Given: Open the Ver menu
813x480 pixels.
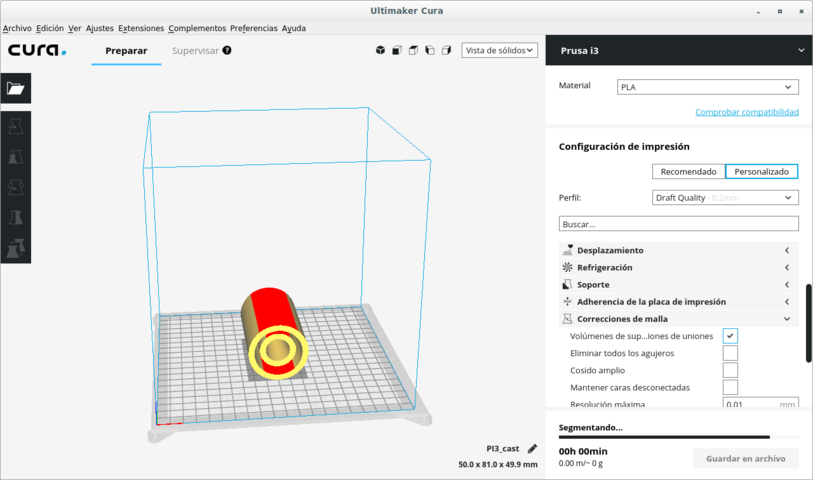Looking at the screenshot, I should coord(75,28).
